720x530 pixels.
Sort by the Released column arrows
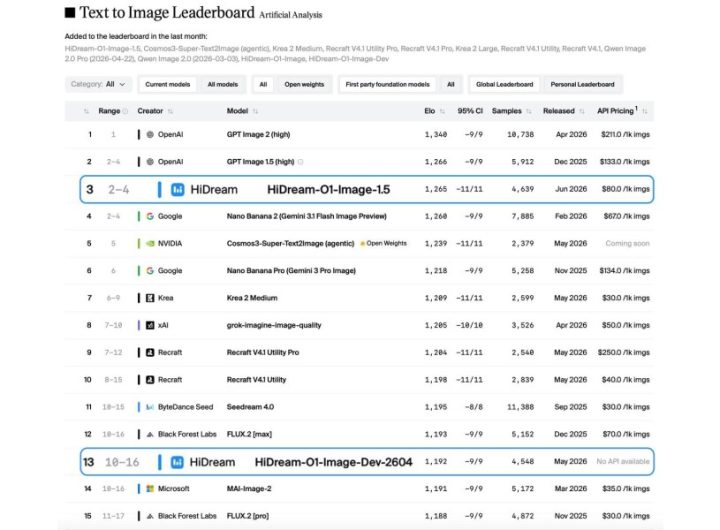click(582, 111)
